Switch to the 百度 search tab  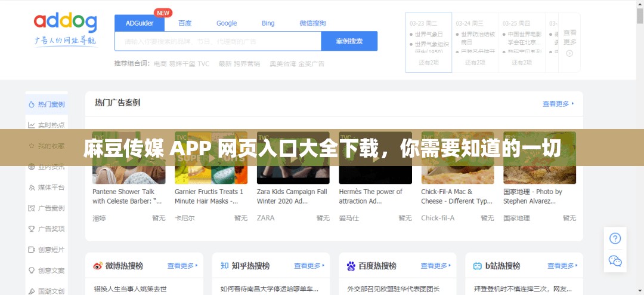pos(185,23)
